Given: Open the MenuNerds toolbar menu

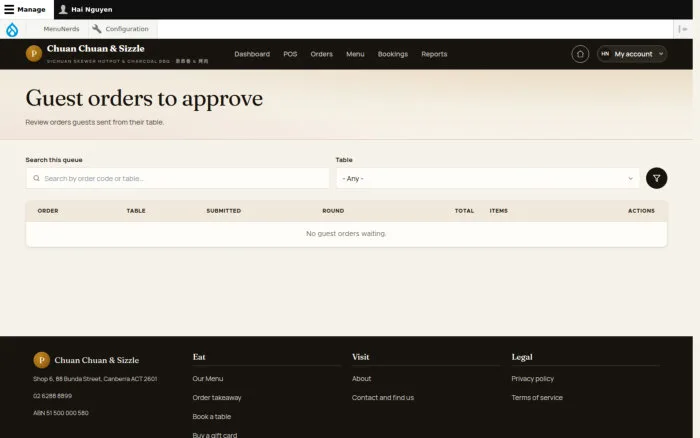Looking at the screenshot, I should (x=61, y=29).
